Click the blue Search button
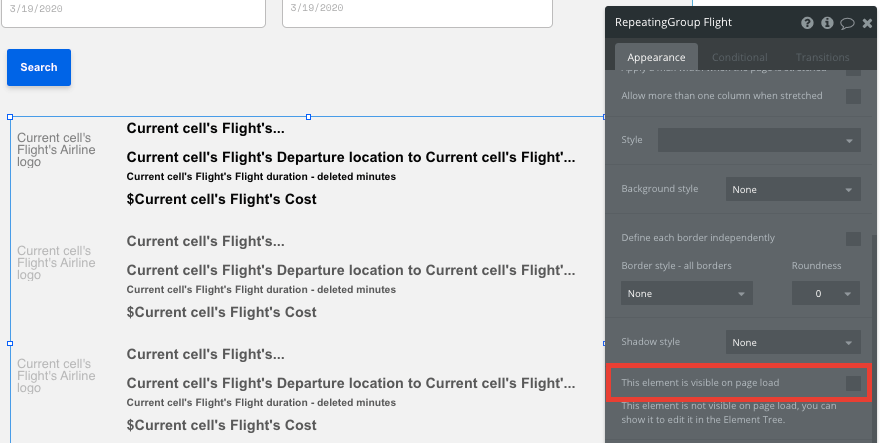 pos(39,68)
